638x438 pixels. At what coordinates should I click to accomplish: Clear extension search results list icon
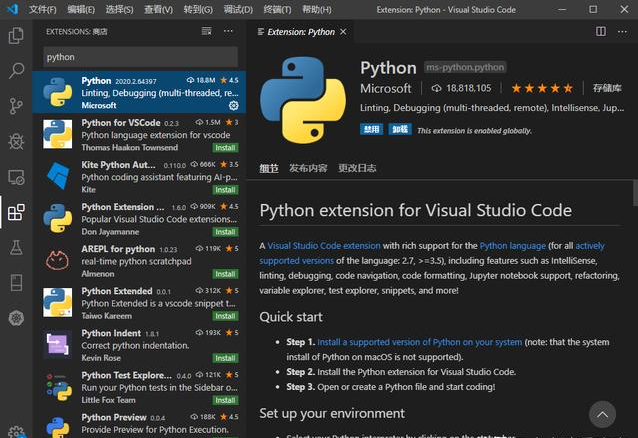(x=207, y=31)
